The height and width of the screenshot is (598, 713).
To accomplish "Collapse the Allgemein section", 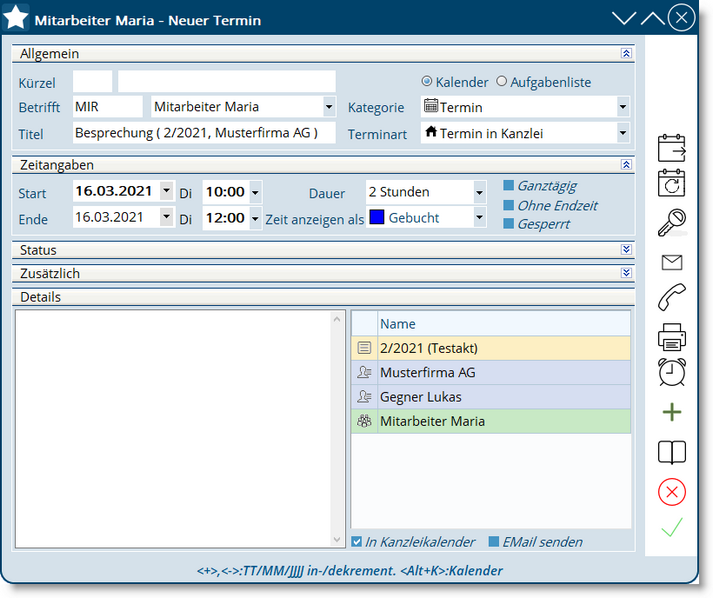I will [626, 53].
